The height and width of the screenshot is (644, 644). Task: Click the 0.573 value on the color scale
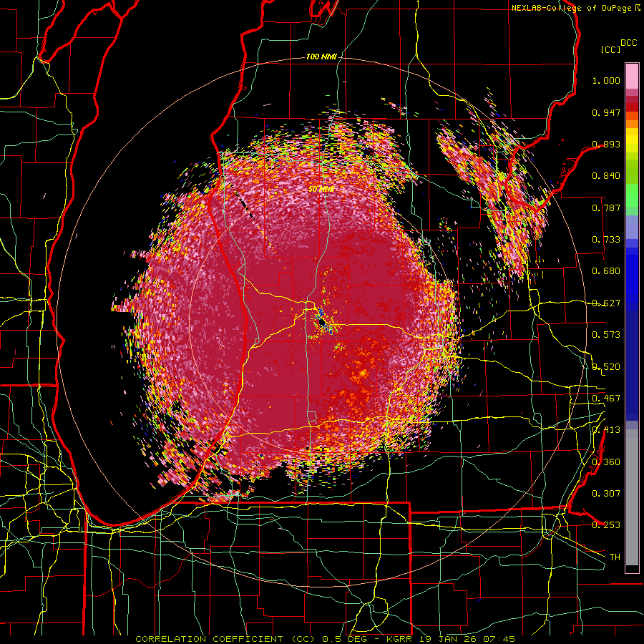(x=606, y=335)
